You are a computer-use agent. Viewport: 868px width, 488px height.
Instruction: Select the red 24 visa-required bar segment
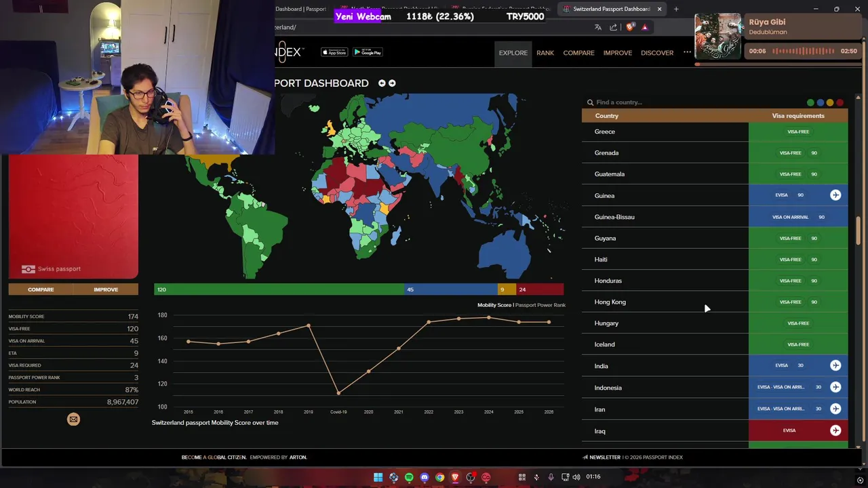pos(540,289)
